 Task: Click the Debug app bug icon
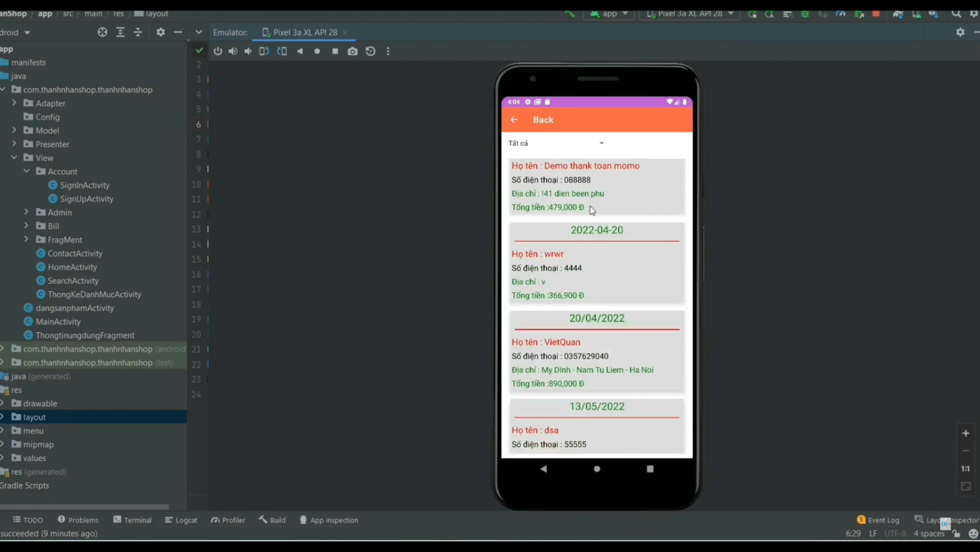click(x=805, y=13)
